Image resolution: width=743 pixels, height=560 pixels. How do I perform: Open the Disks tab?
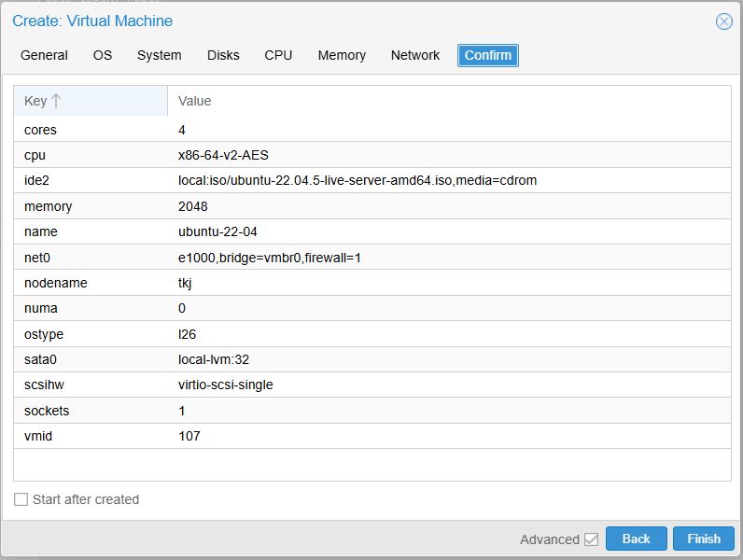point(223,55)
